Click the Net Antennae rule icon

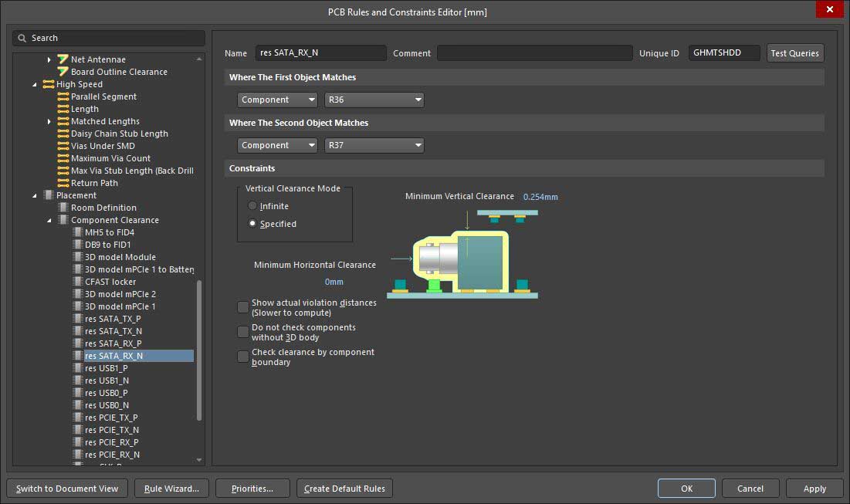(x=63, y=59)
